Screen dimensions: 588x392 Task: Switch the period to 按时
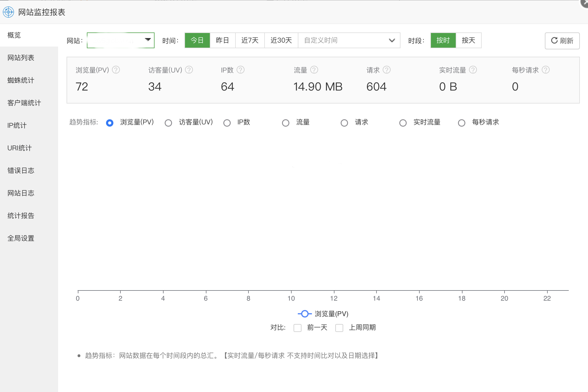pos(443,40)
